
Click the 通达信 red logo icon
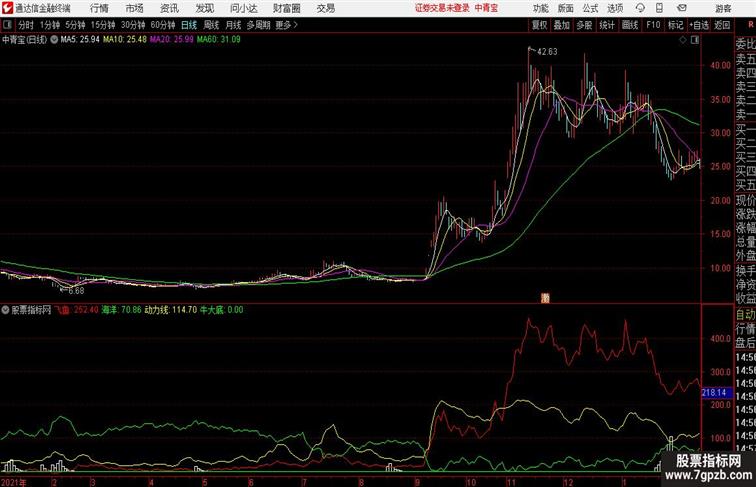(7, 8)
